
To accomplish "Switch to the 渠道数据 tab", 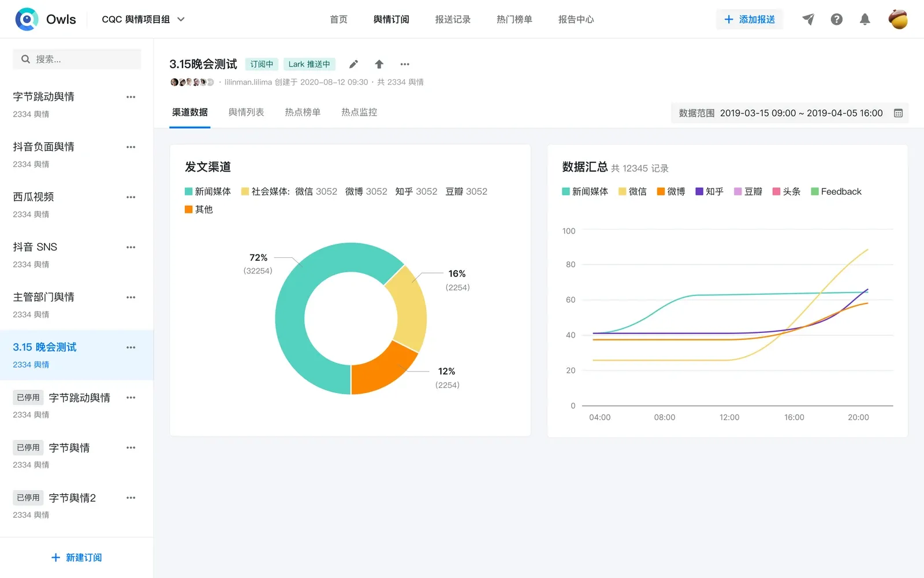I will coord(190,112).
